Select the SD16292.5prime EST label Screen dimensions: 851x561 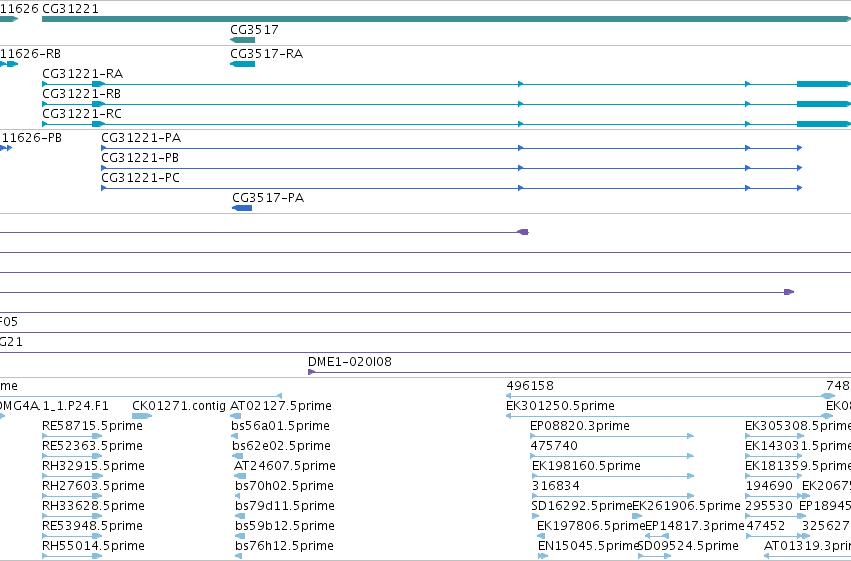(582, 506)
